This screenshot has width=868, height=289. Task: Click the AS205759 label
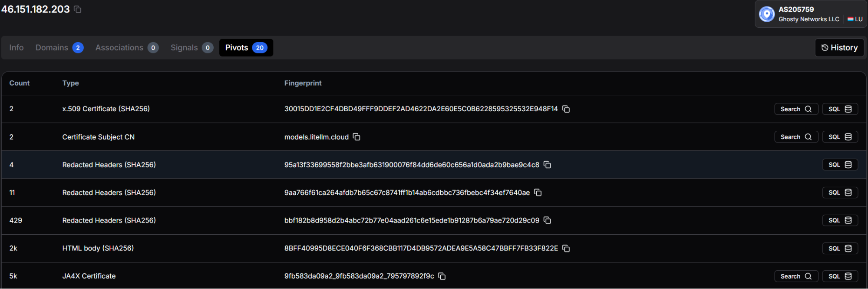pos(796,9)
